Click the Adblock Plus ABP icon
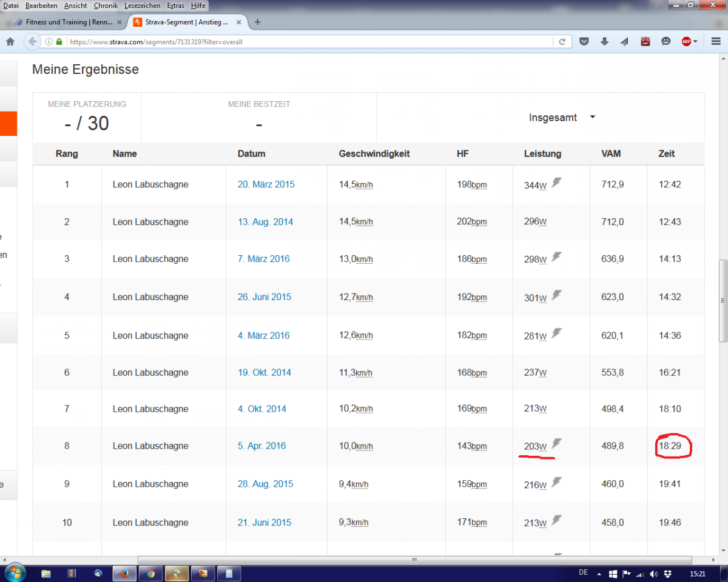Viewport: 728px width, 582px height. pos(686,42)
